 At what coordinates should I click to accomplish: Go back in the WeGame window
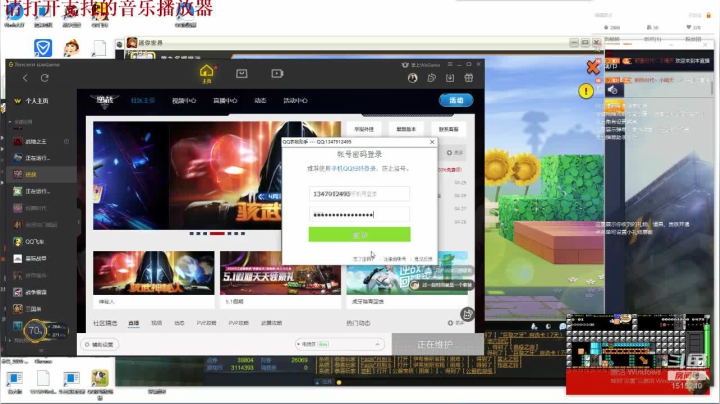click(25, 78)
